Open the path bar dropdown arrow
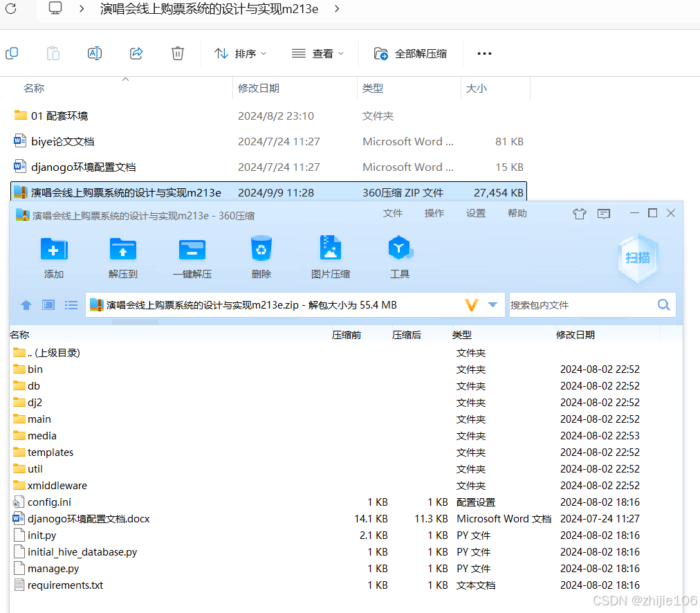Viewport: 700px width, 613px height. pos(493,304)
